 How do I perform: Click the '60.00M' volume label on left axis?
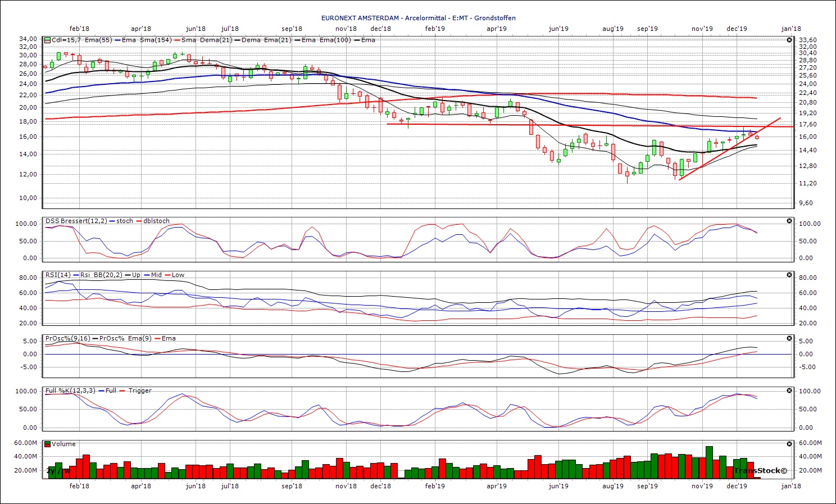(26, 443)
